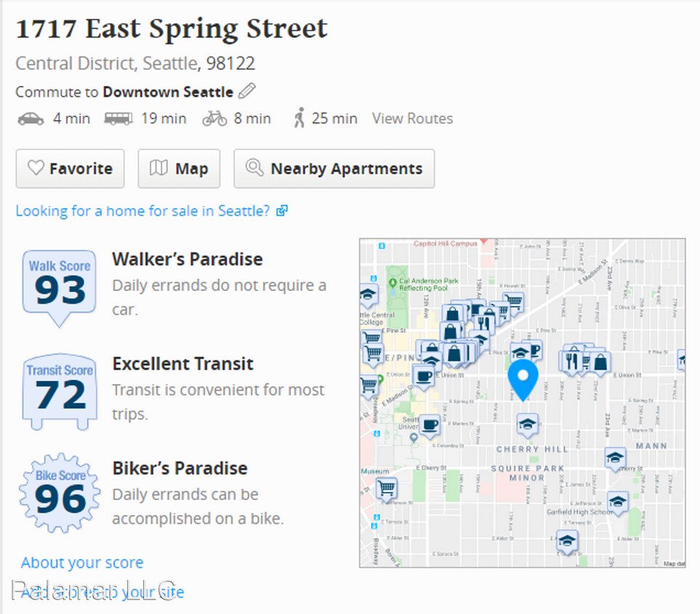Click the pencil icon to edit commute destination
This screenshot has height=614, width=700.
pyautogui.click(x=247, y=92)
